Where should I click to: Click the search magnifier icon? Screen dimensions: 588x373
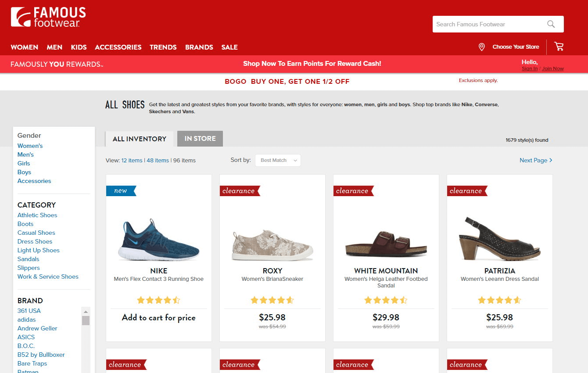pyautogui.click(x=551, y=24)
